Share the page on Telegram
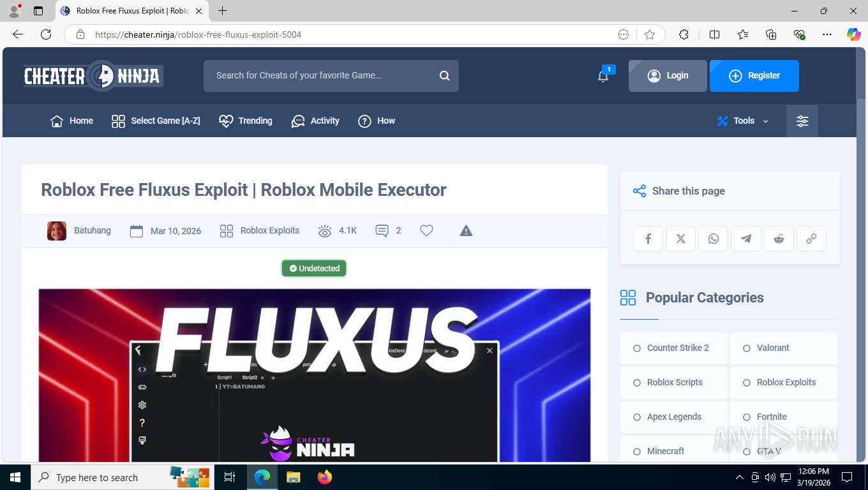 tap(746, 239)
